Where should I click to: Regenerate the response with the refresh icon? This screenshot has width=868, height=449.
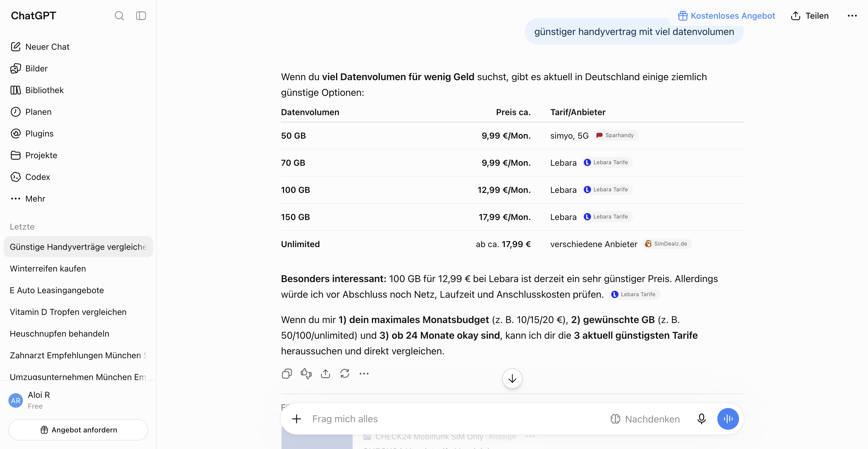coord(345,374)
